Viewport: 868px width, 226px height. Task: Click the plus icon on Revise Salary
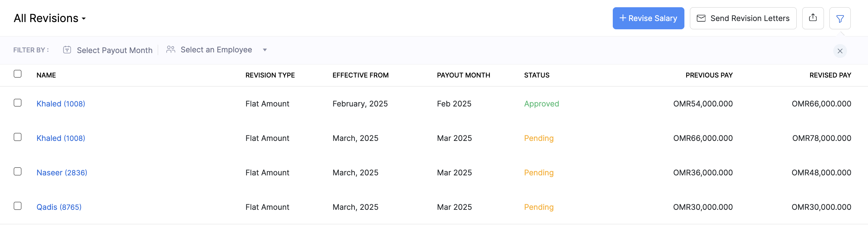tap(622, 18)
